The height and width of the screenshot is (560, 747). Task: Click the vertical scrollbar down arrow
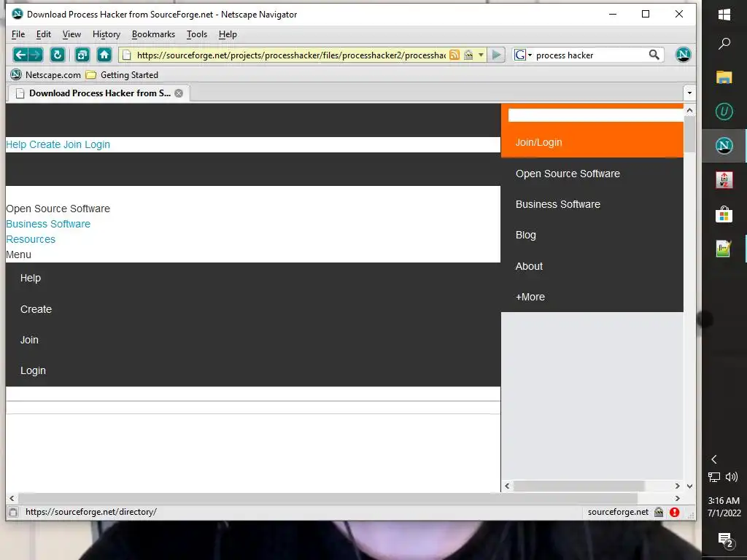point(689,486)
